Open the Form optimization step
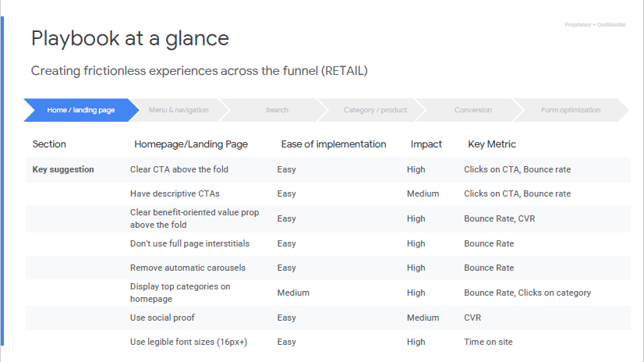Screen dimensions: 644x362 pos(571,110)
